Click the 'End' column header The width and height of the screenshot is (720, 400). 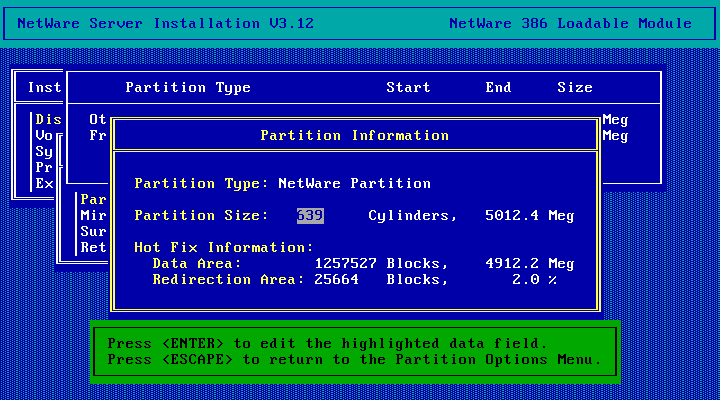pyautogui.click(x=498, y=87)
